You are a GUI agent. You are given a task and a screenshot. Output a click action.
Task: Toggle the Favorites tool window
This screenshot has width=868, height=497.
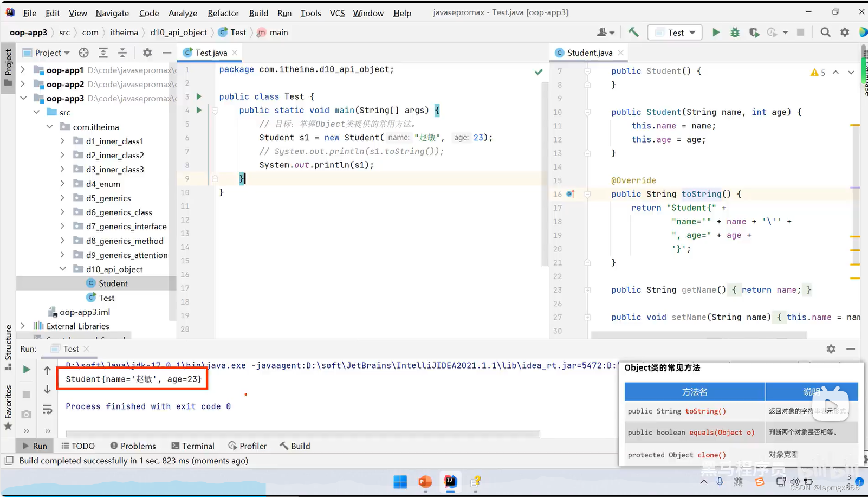click(x=8, y=404)
